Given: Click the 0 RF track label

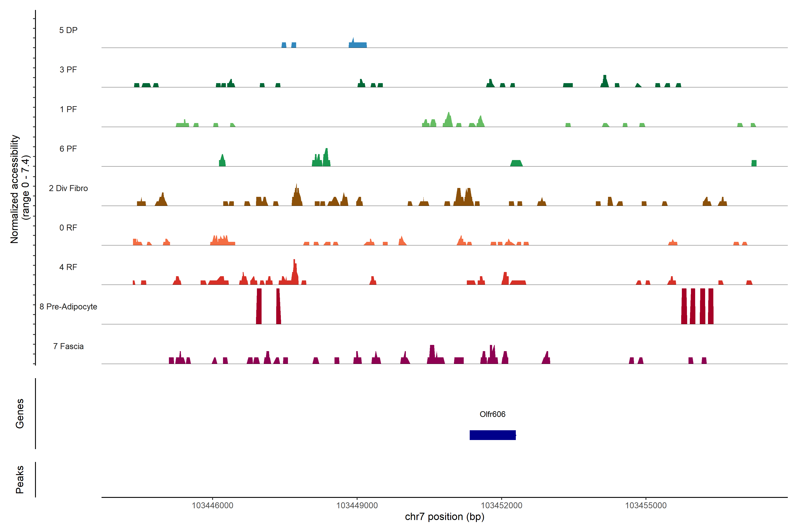Looking at the screenshot, I should pyautogui.click(x=68, y=228).
